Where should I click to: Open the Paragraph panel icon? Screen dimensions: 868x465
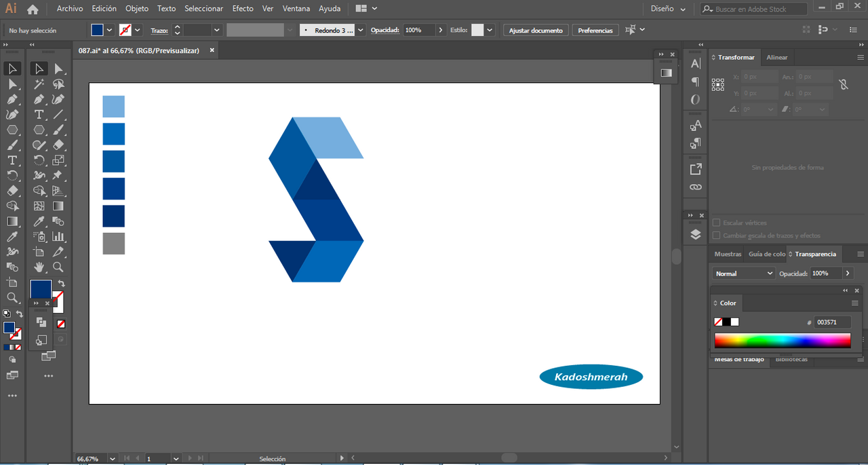coord(695,81)
